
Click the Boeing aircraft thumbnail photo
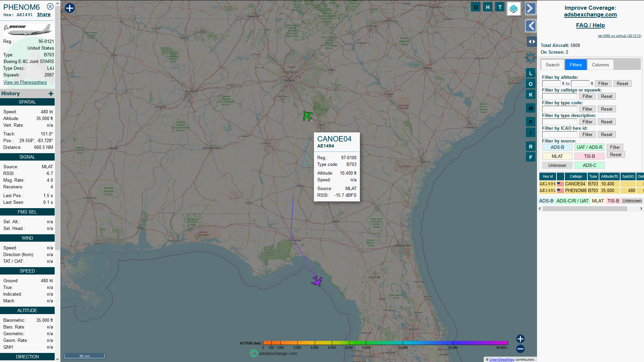point(28,29)
